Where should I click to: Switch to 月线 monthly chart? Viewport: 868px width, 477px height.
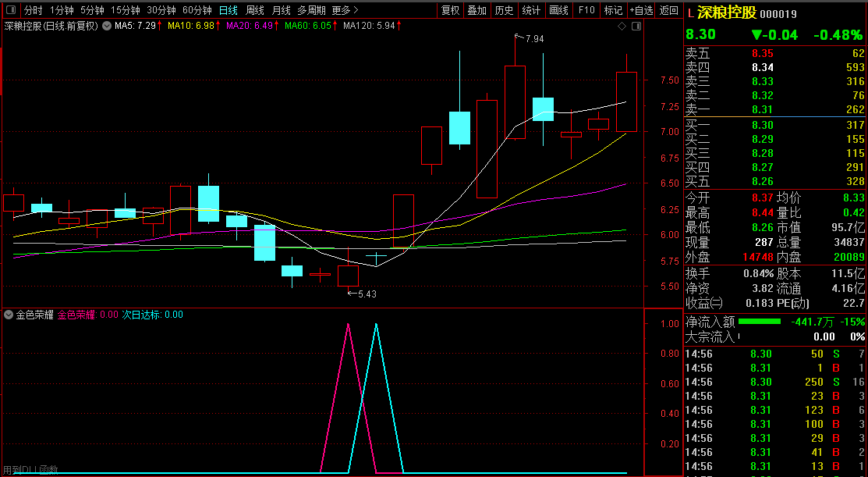click(282, 10)
